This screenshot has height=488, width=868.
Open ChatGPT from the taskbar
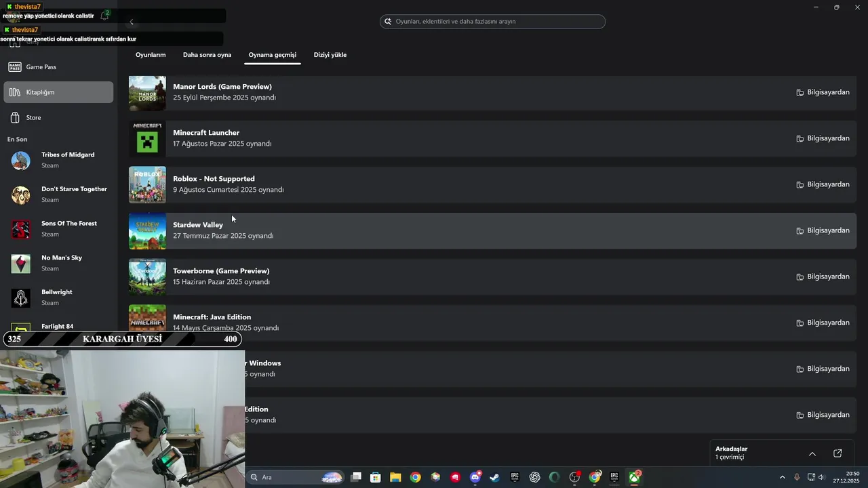(x=534, y=477)
